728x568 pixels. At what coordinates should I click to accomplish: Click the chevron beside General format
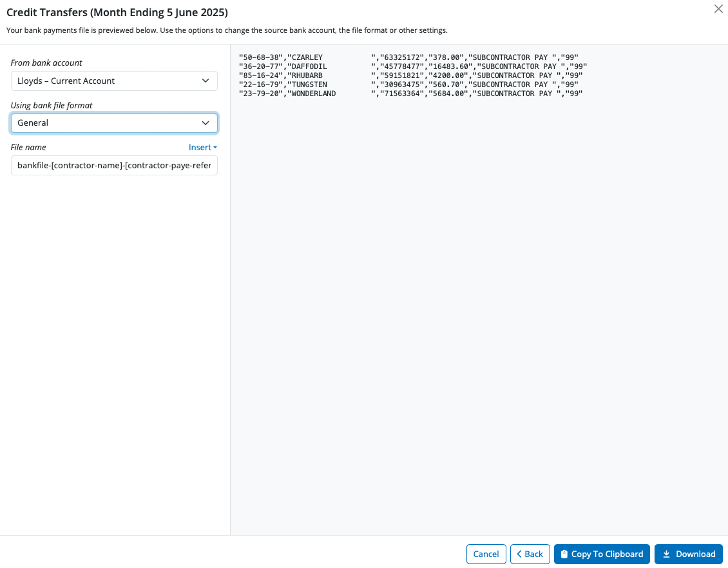tap(206, 122)
